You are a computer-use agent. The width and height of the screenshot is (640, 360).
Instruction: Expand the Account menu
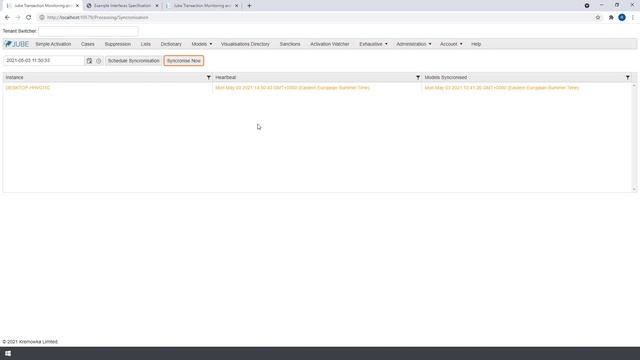451,44
